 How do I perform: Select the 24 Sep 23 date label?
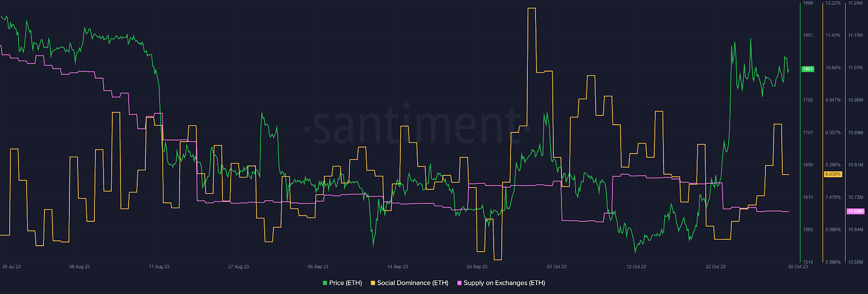(477, 267)
